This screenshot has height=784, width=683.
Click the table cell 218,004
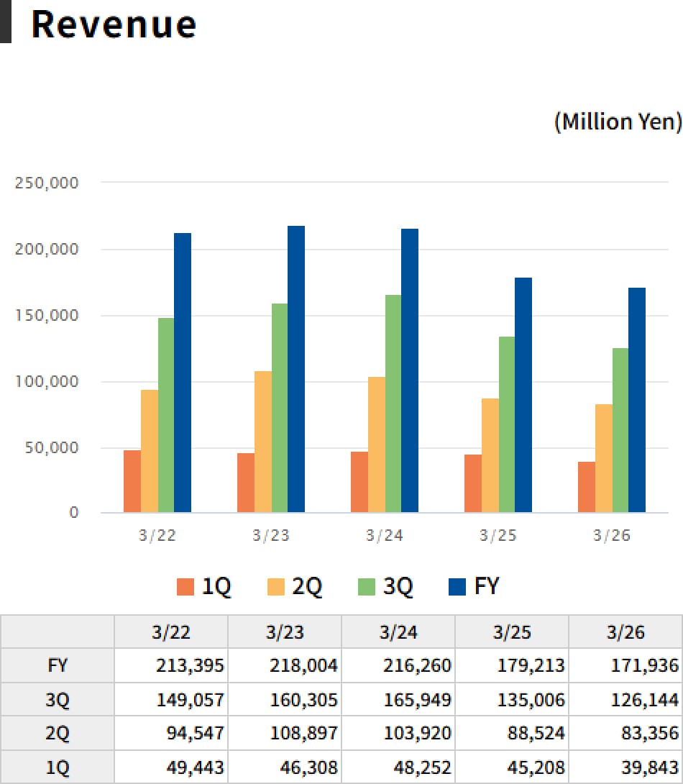(x=285, y=665)
